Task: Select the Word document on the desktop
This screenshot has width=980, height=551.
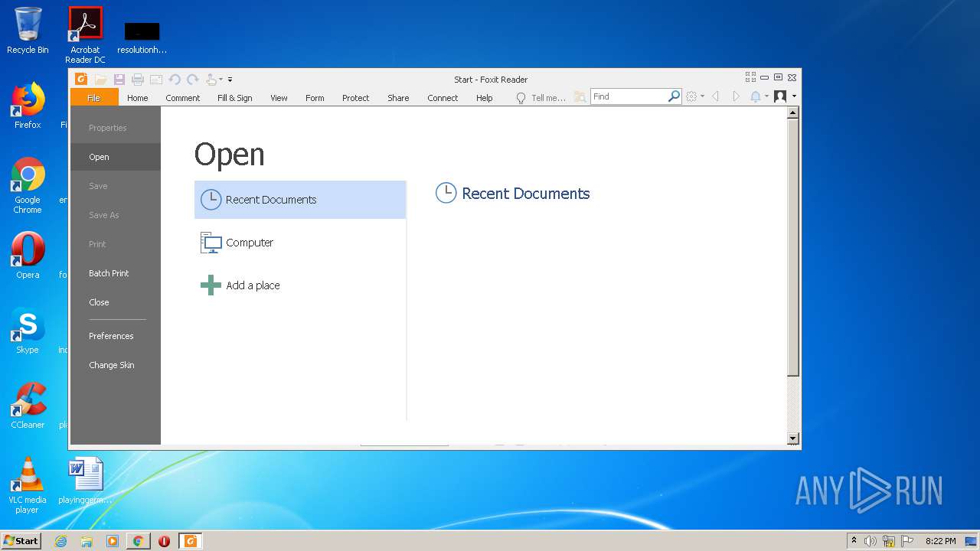Action: tap(85, 481)
